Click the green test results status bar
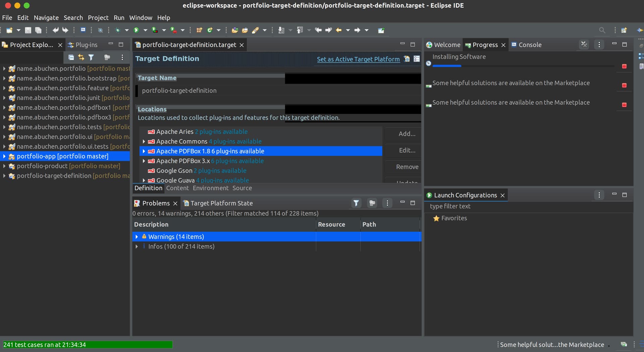Image resolution: width=644 pixels, height=352 pixels. pos(88,345)
